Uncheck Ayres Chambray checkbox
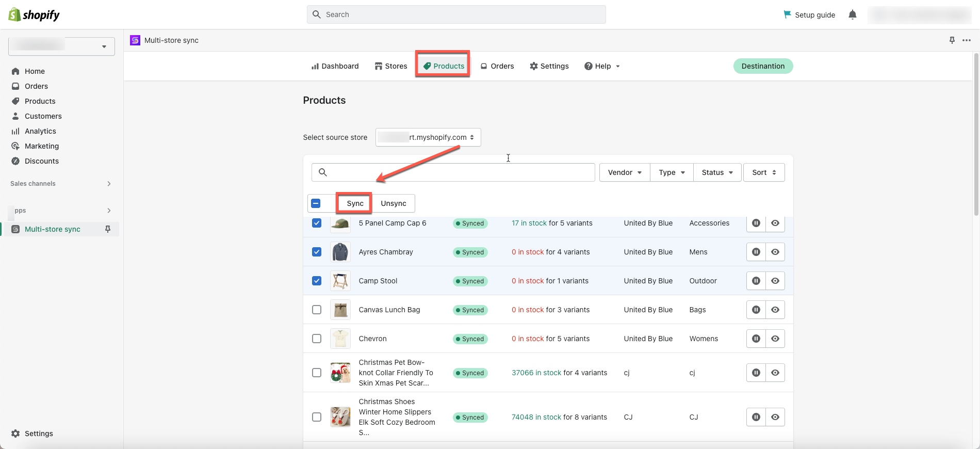 317,252
